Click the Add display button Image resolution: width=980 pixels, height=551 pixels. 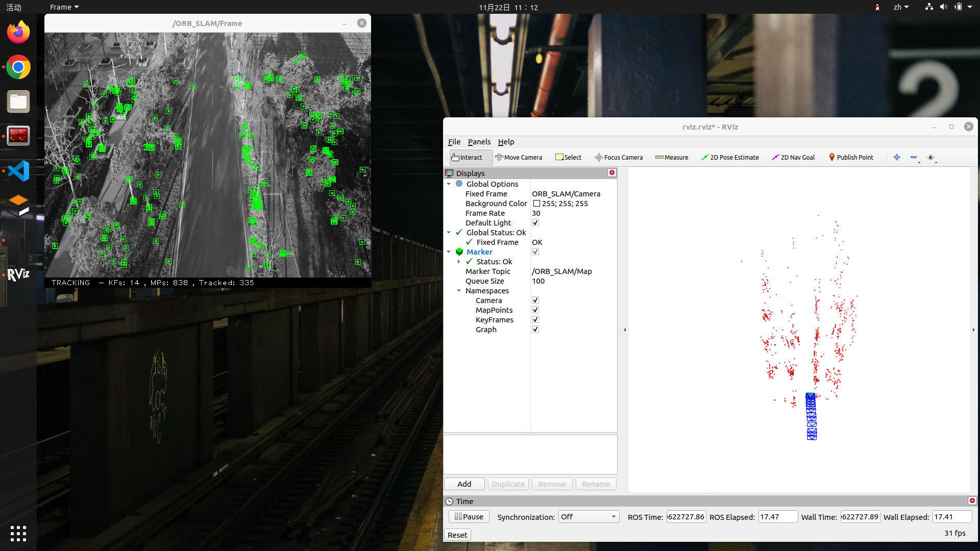pyautogui.click(x=464, y=484)
